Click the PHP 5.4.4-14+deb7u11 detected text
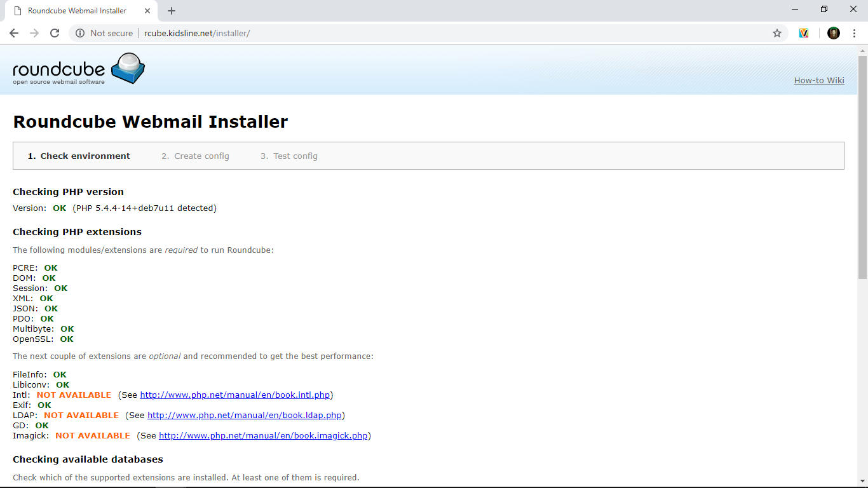The height and width of the screenshot is (488, 868). pyautogui.click(x=144, y=208)
